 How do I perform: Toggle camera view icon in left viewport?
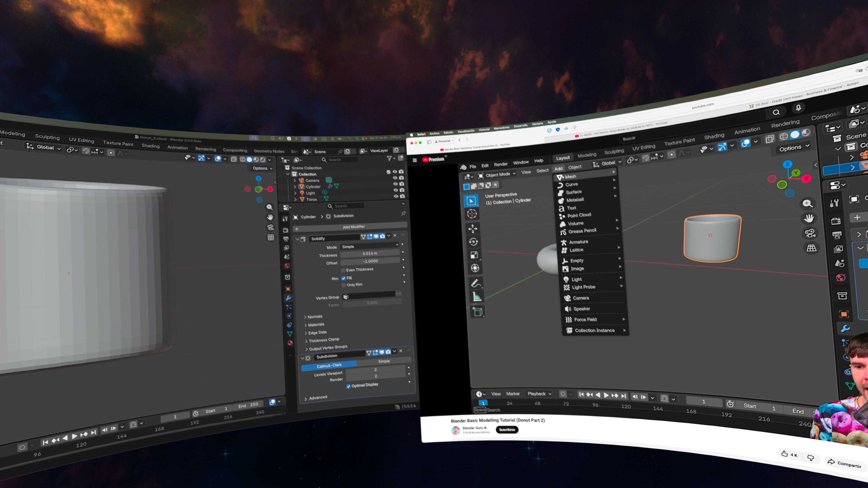(x=270, y=227)
